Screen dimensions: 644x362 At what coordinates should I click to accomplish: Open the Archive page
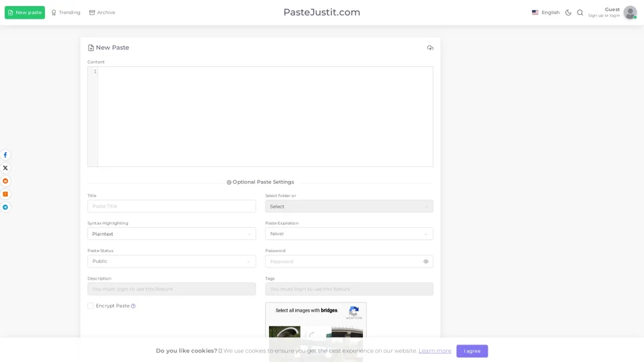point(102,12)
